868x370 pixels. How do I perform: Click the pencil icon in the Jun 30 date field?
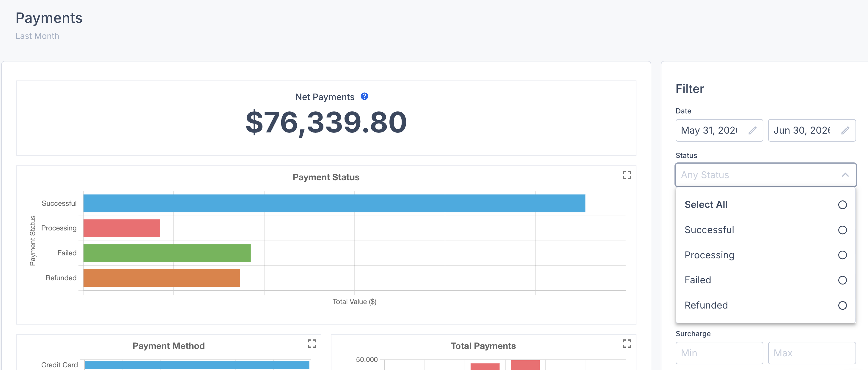point(845,130)
